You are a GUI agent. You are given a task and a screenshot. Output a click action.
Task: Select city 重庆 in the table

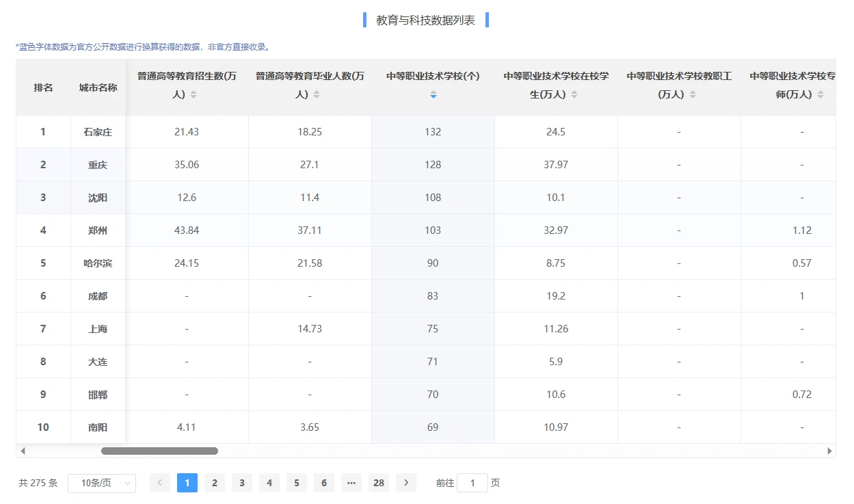(x=98, y=165)
